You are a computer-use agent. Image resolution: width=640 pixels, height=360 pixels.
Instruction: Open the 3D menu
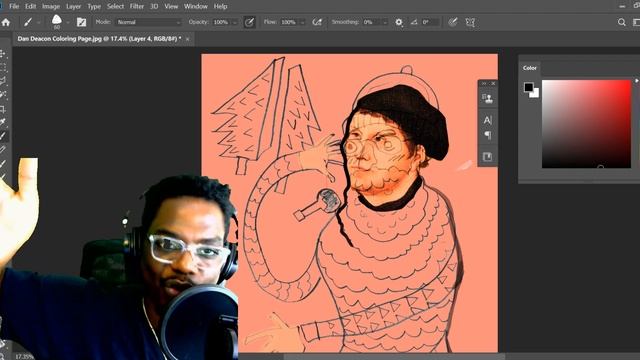click(154, 7)
